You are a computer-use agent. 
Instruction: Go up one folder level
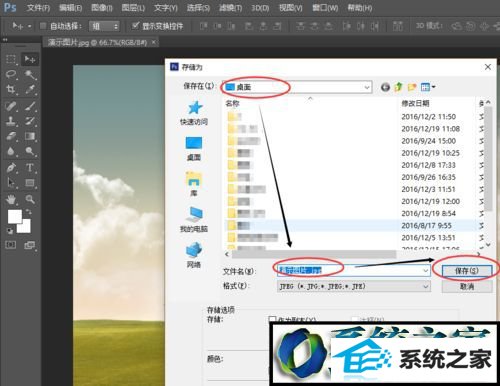[x=398, y=87]
